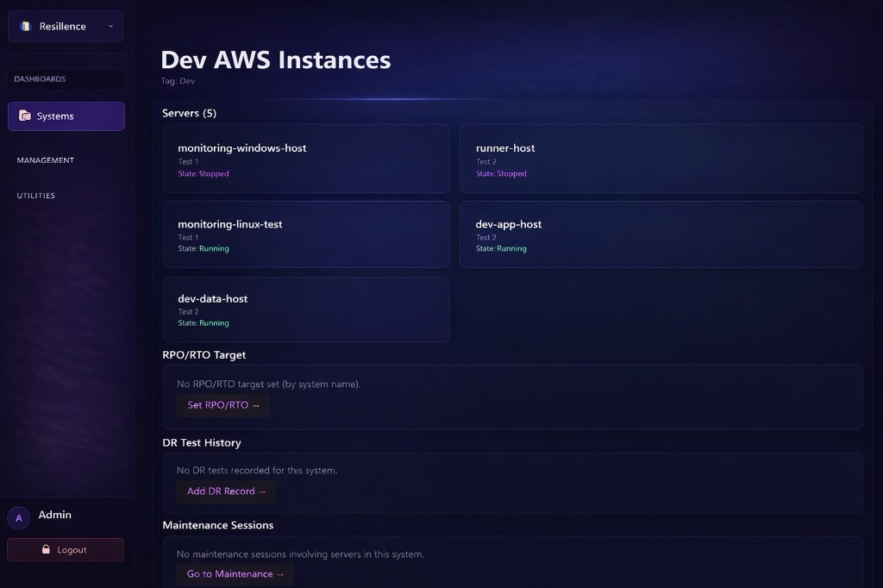Click the RPO/RTO Target heading
Viewport: 883px width, 588px height.
coord(204,355)
